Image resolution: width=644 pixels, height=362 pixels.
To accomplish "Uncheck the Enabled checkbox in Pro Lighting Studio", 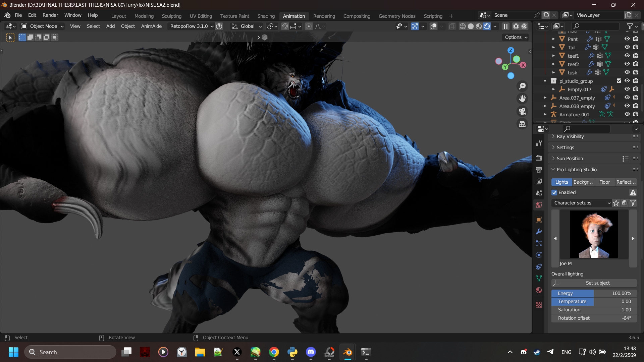I will 554,192.
